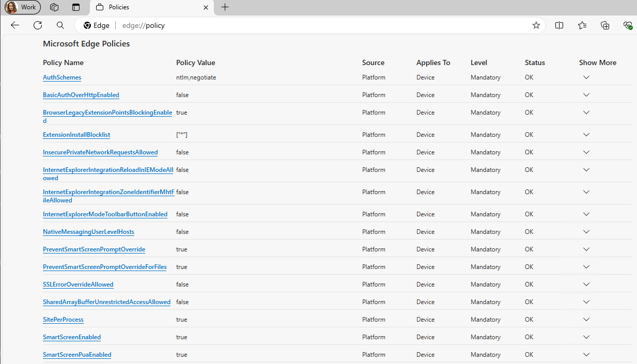637x364 pixels.
Task: Open the BasicAuthOverHttpEnabled policy link
Action: pos(81,95)
